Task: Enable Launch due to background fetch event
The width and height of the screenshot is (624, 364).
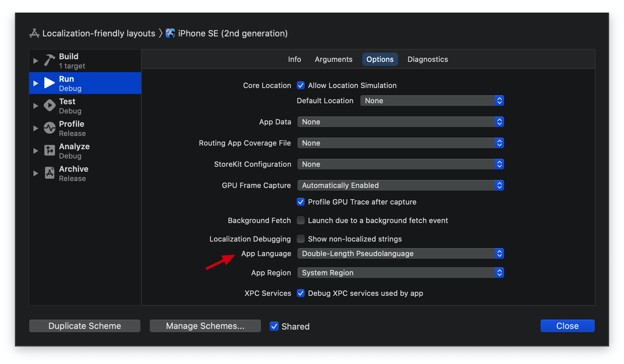Action: (x=301, y=220)
